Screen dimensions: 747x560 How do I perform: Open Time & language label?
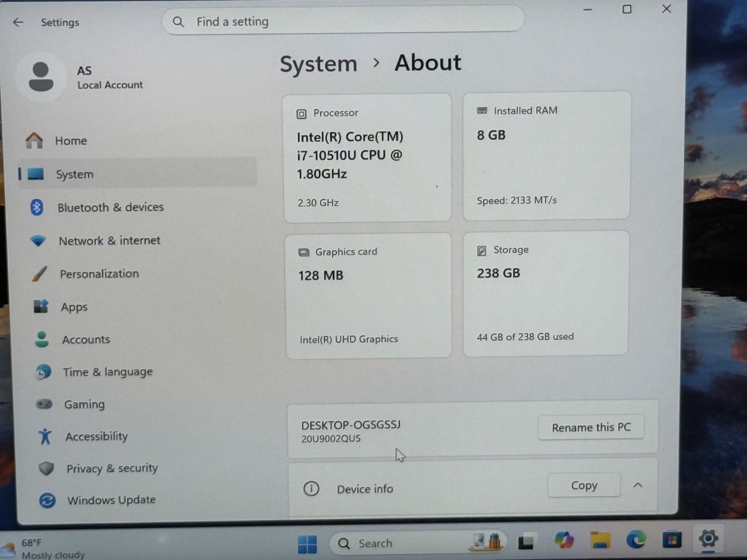[x=108, y=372]
